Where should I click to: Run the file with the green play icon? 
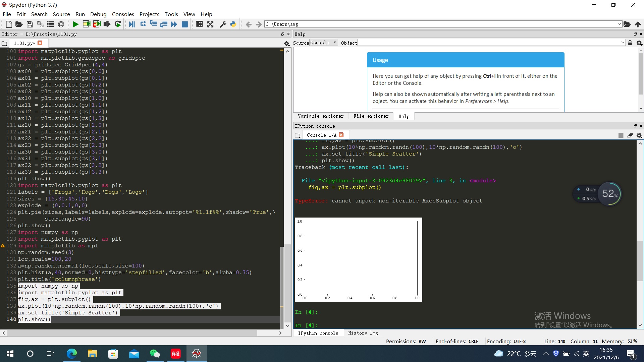click(x=75, y=24)
